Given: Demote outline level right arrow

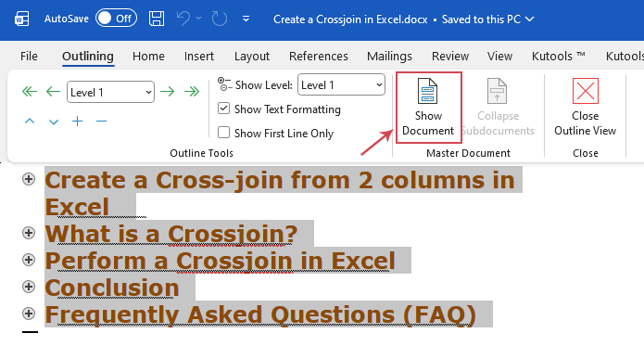Looking at the screenshot, I should tap(167, 91).
